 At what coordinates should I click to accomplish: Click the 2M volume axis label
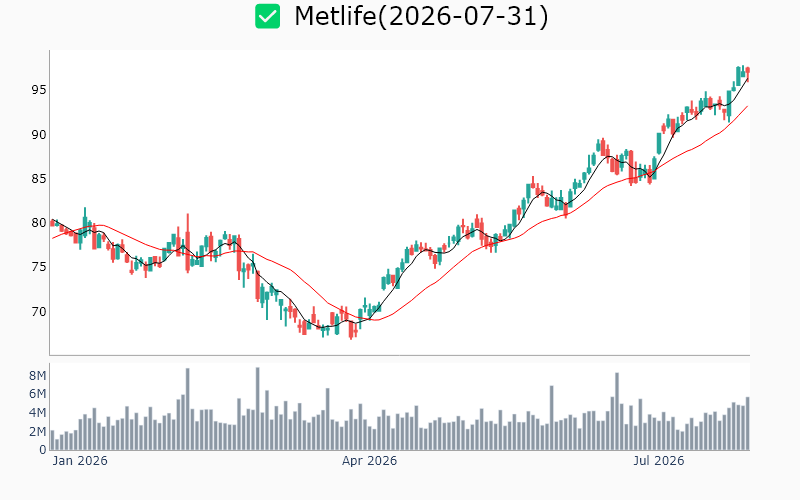[37, 432]
